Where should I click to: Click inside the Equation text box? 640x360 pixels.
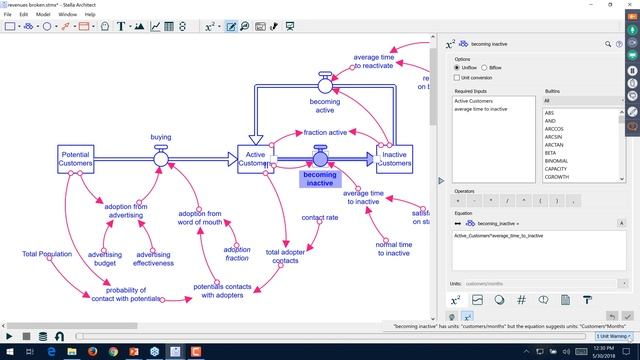tap(539, 250)
